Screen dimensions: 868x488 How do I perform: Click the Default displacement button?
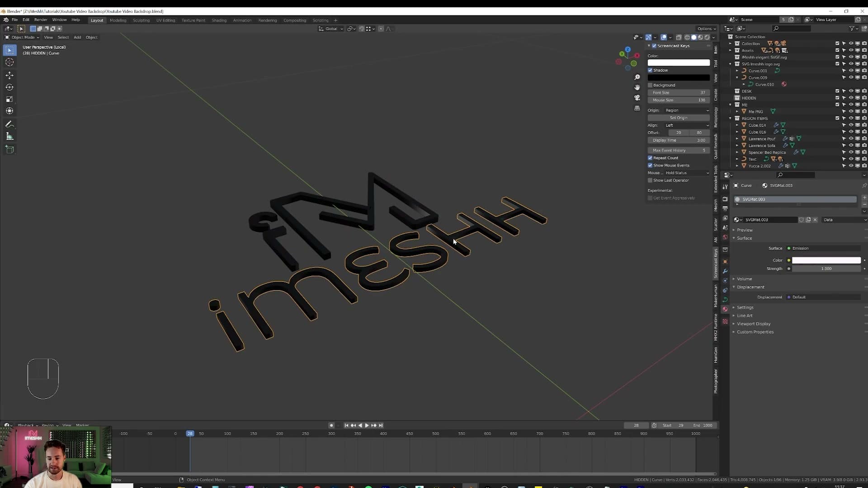click(x=823, y=297)
